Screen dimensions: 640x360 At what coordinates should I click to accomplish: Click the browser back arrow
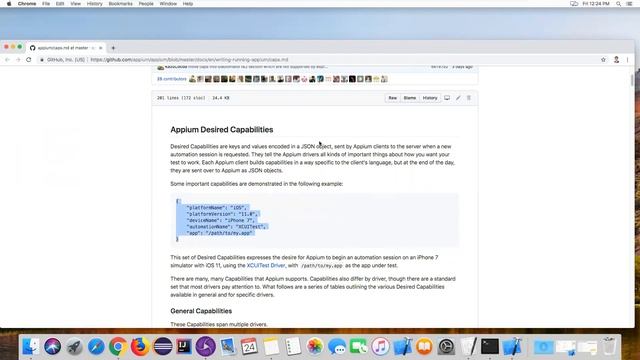(x=7, y=60)
